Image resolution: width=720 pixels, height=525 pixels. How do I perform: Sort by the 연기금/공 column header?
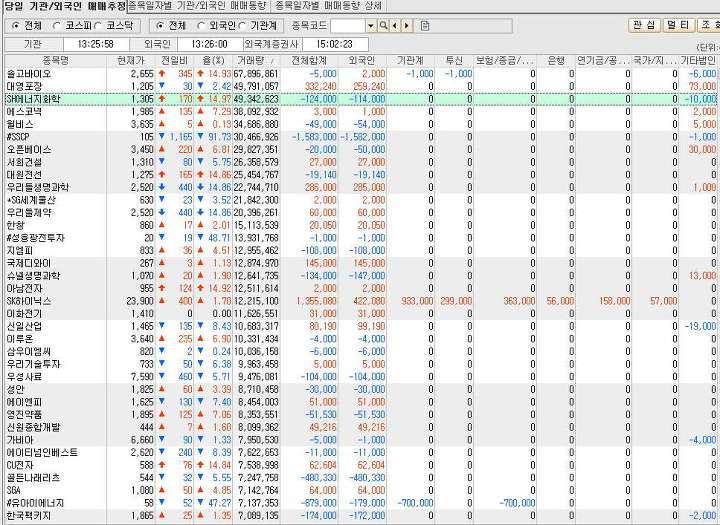[x=603, y=61]
